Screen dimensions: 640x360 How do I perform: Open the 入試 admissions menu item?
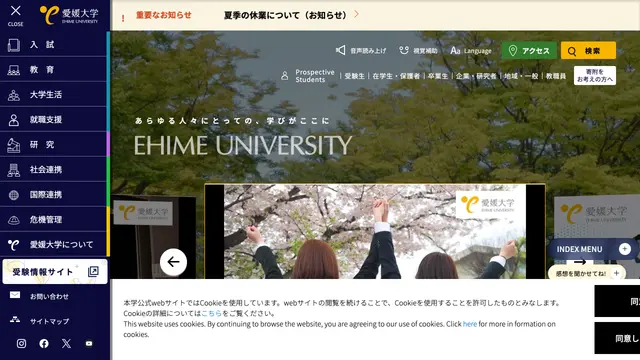[x=53, y=44]
